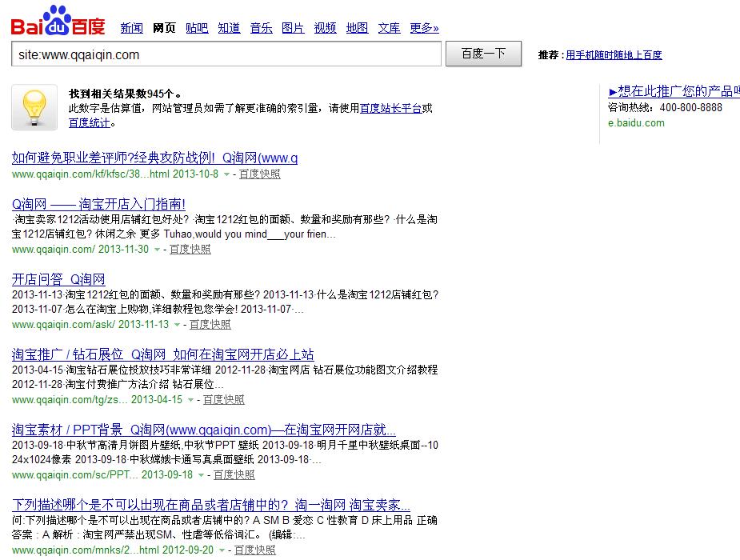Open the 想在此推广您的产品 ad link
Image resolution: width=740 pixels, height=560 pixels.
pyautogui.click(x=674, y=91)
